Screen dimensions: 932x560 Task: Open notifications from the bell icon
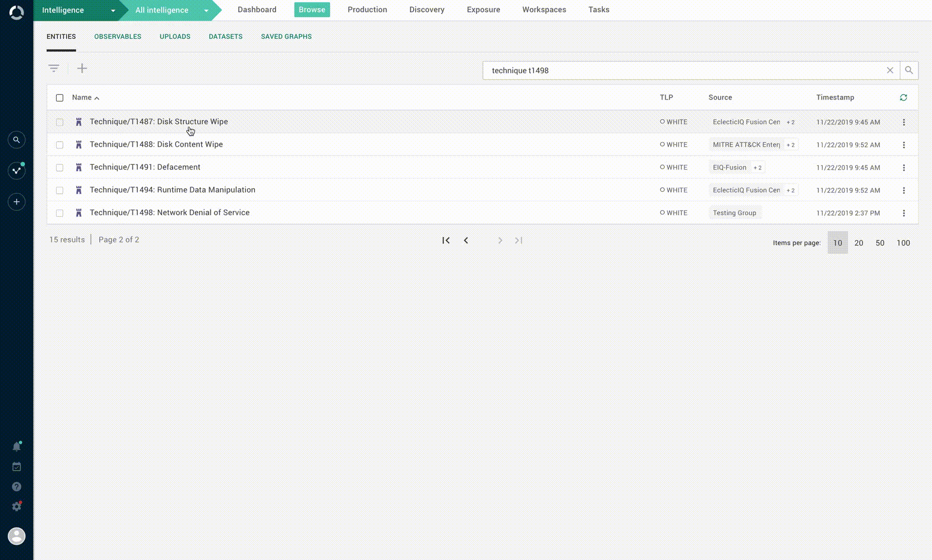[16, 446]
